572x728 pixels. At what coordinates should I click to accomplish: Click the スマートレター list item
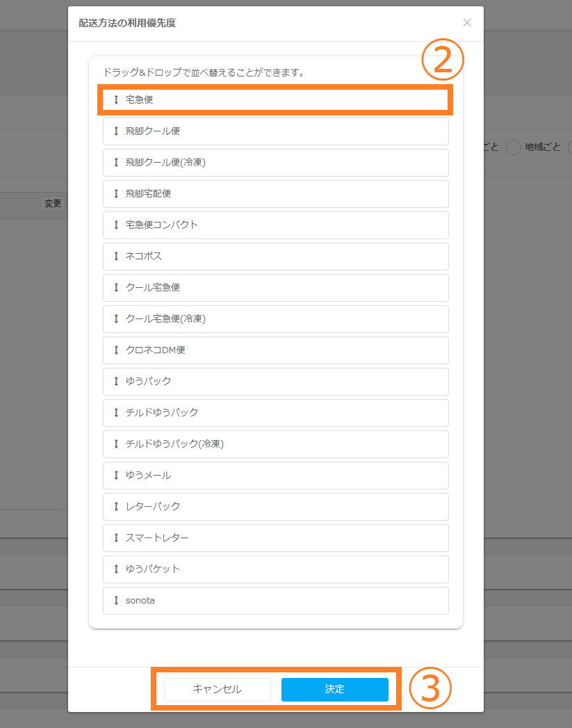tap(275, 537)
